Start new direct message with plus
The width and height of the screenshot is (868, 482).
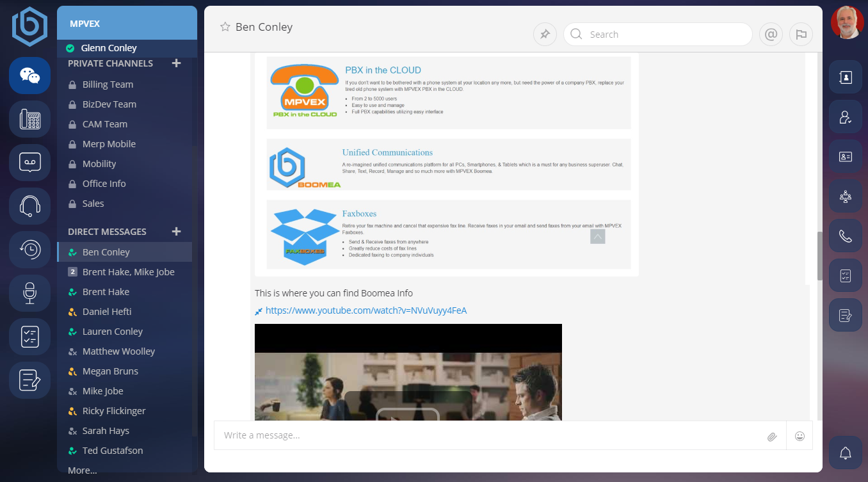(177, 232)
